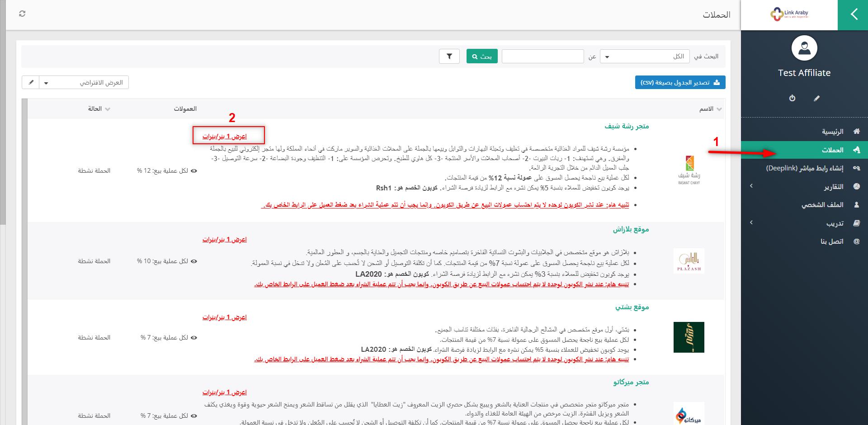The image size is (868, 425).
Task: Click the deeplink icon in the sidebar
Action: coord(856,168)
